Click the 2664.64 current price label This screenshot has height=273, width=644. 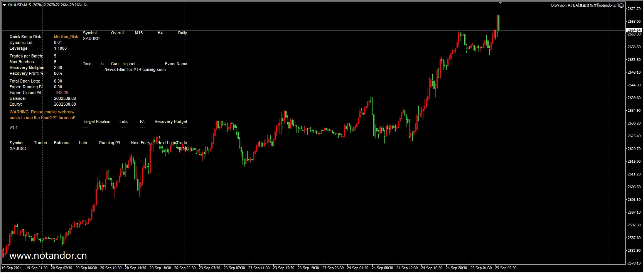634,30
